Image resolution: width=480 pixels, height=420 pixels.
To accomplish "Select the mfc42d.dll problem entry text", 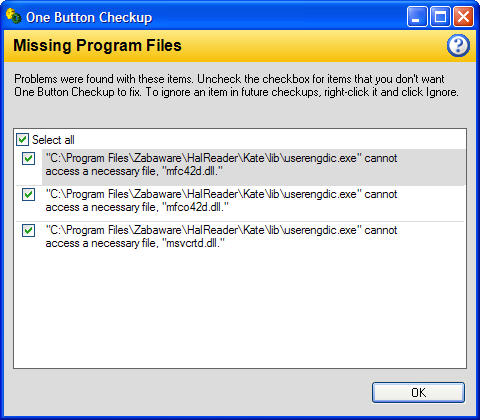I will coord(221,165).
